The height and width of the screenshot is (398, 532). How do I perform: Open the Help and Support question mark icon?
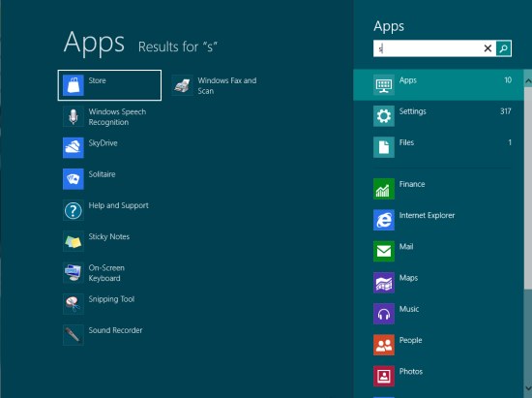pyautogui.click(x=74, y=210)
